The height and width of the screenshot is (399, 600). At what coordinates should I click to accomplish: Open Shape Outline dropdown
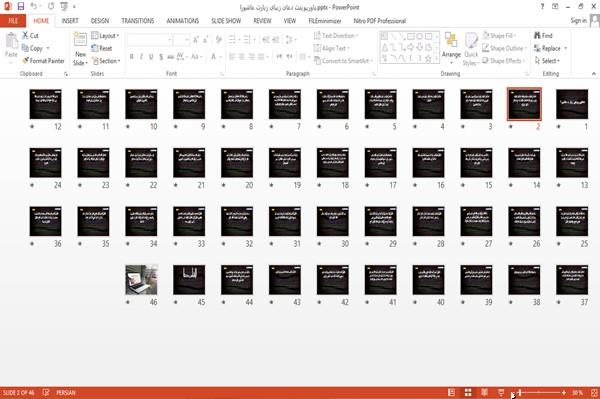pyautogui.click(x=504, y=48)
